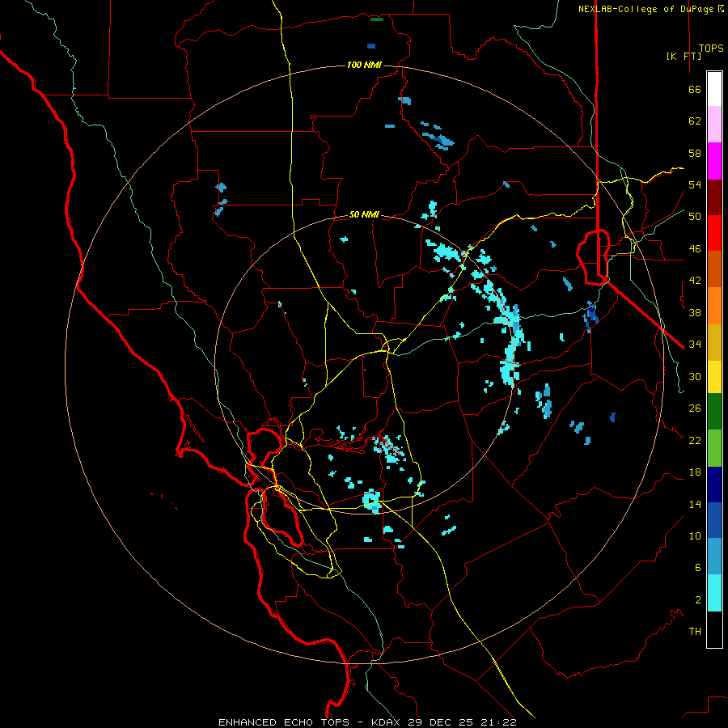728x728 pixels.
Task: Click the black TH swatch at the bottom of the legend
Action: (714, 629)
